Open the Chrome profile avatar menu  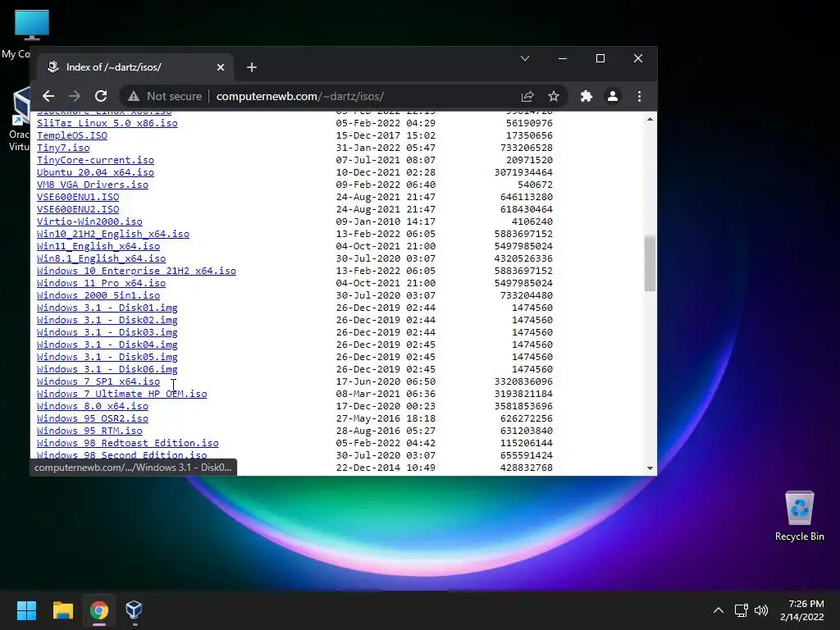click(612, 97)
